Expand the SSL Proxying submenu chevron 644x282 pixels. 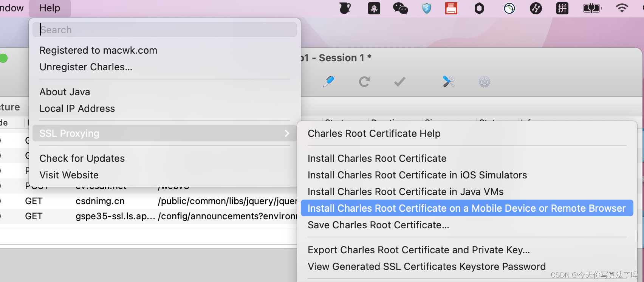coord(287,133)
